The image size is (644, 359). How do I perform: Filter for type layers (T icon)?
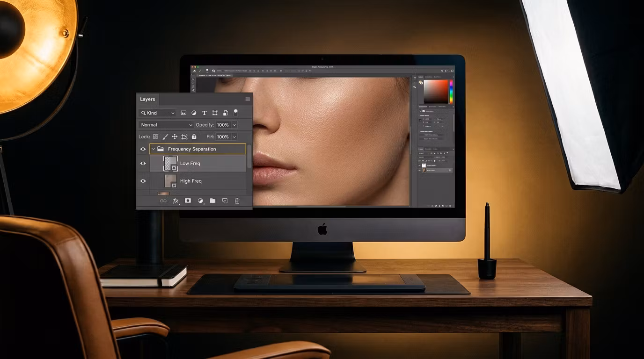point(204,113)
